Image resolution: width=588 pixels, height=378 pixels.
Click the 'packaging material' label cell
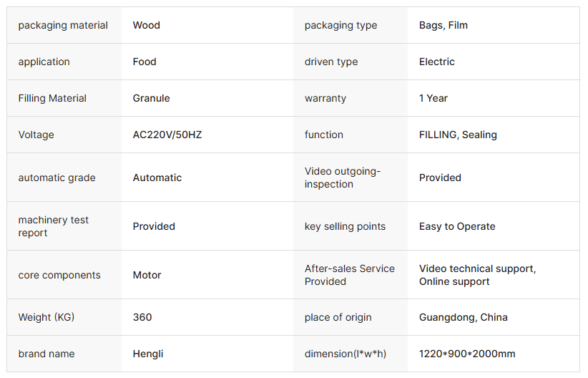click(63, 25)
